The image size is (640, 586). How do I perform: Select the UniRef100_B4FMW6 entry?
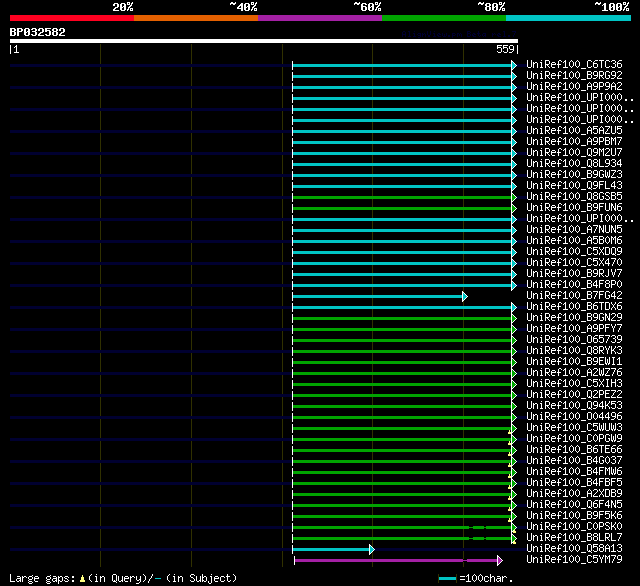(574, 472)
